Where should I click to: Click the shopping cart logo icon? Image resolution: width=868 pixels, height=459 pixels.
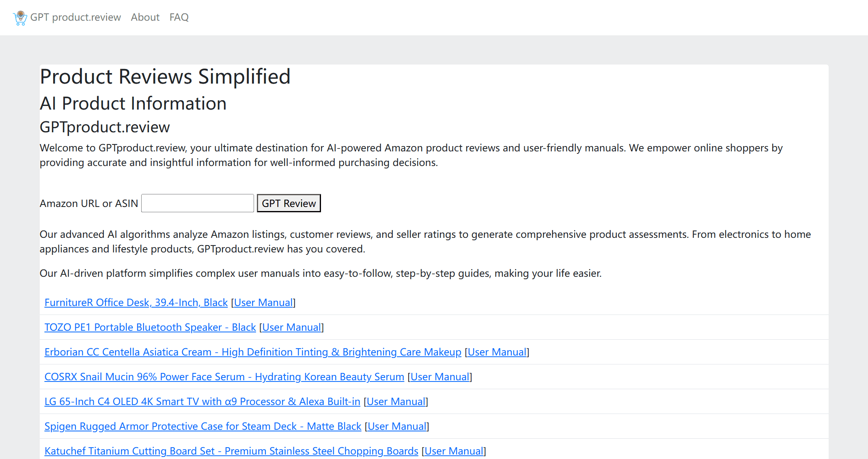point(20,18)
